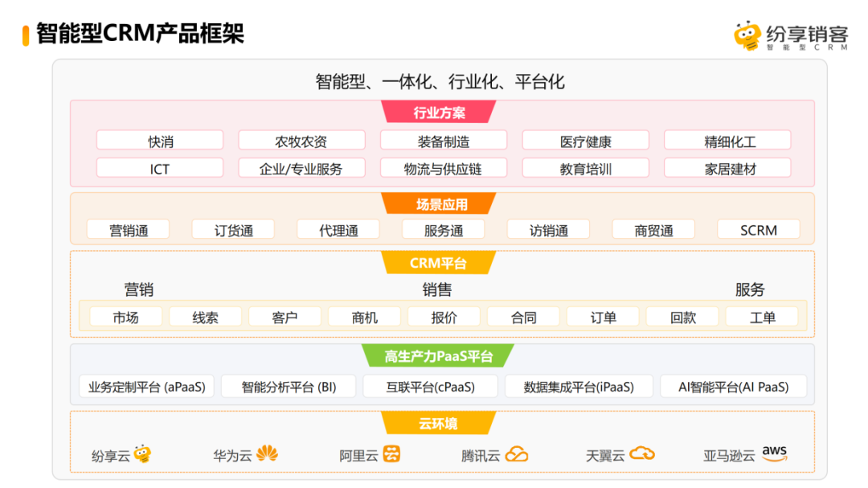This screenshot has height=488, width=868.
Task: Select the 市场 module box
Action: 125,317
